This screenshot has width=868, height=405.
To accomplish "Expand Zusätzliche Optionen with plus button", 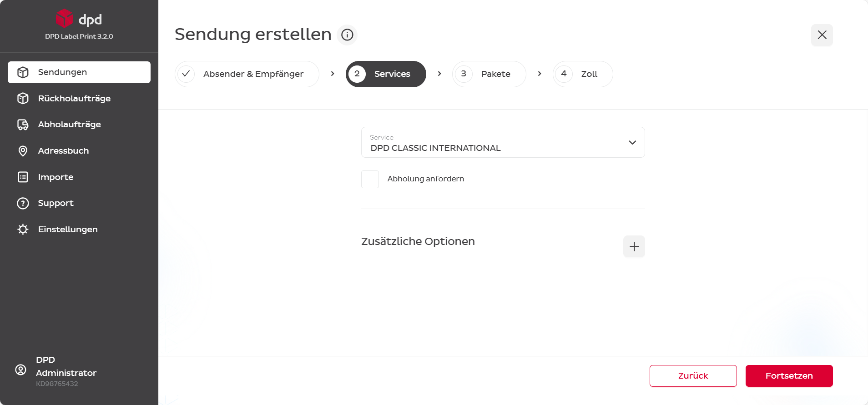I will [634, 246].
